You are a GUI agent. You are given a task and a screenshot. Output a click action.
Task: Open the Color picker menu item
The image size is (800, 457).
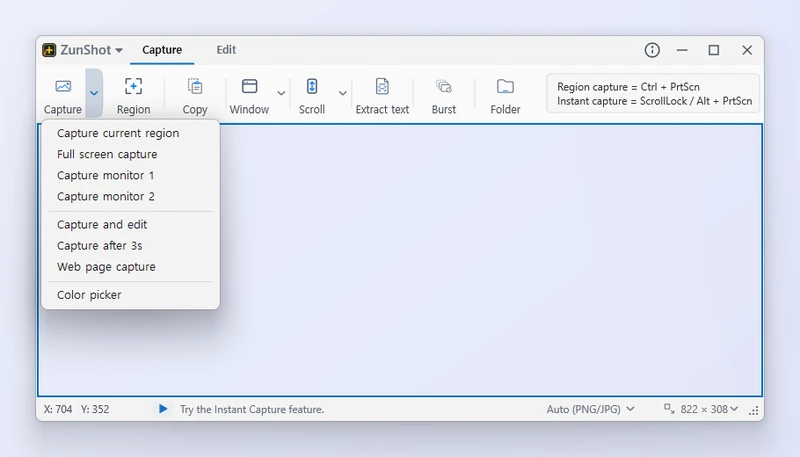[131, 295]
